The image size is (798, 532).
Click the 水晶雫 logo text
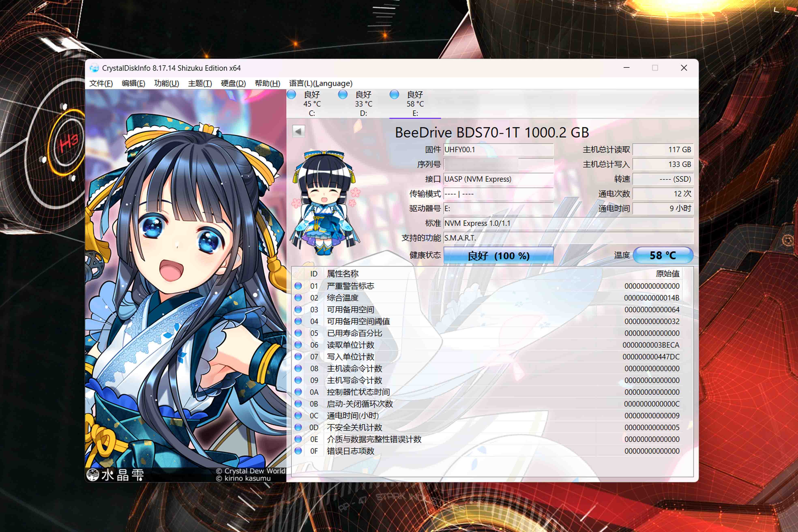pos(122,475)
